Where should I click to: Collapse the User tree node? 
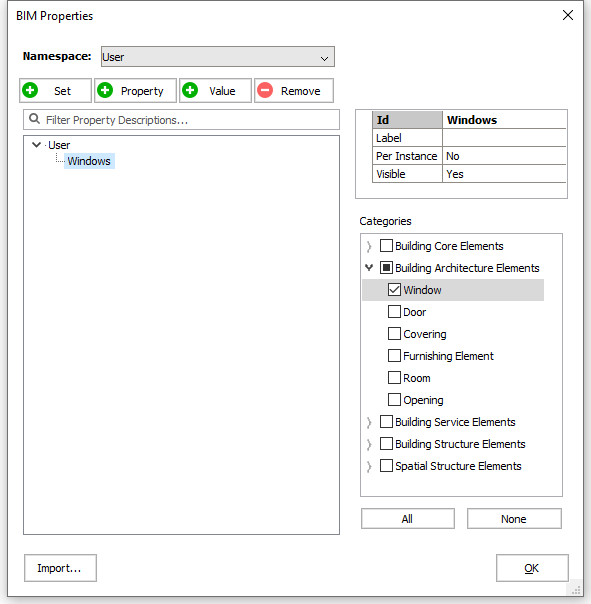coord(37,145)
